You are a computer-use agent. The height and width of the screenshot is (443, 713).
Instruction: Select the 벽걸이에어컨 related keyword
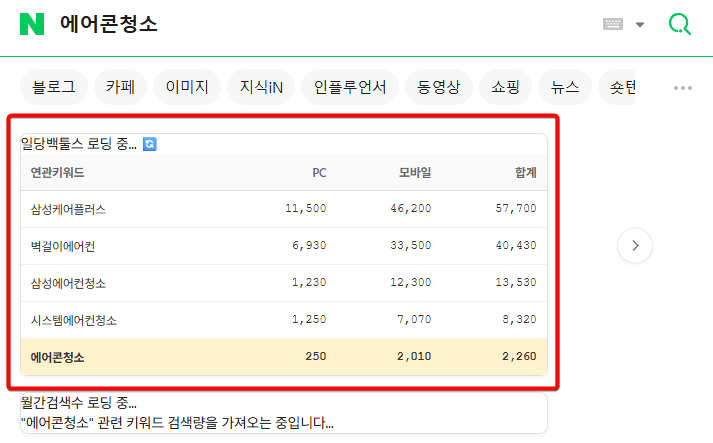(x=63, y=246)
